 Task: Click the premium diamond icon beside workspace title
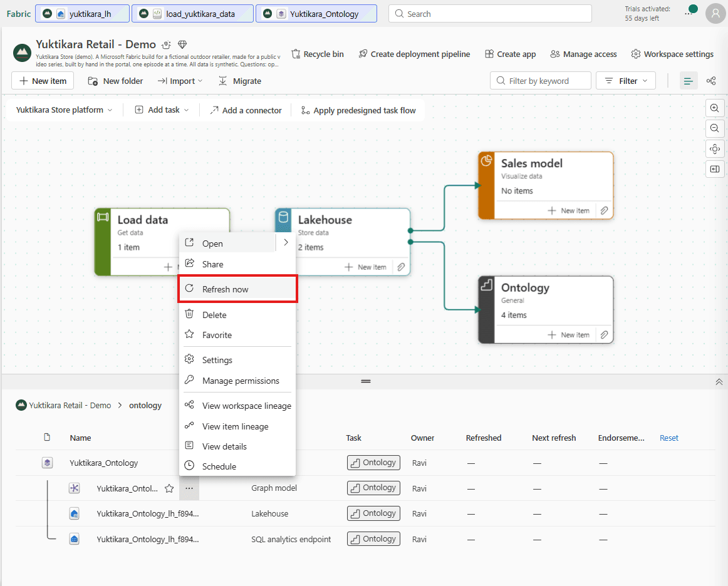coord(182,44)
